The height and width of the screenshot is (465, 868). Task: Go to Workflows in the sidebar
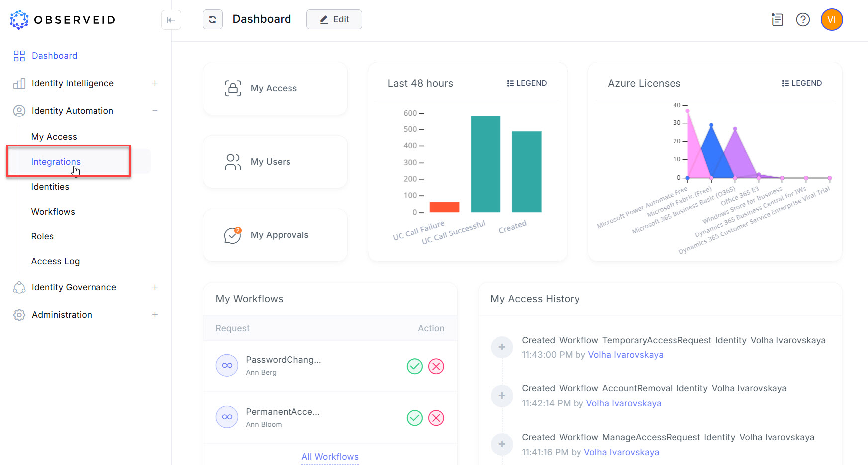pyautogui.click(x=53, y=212)
